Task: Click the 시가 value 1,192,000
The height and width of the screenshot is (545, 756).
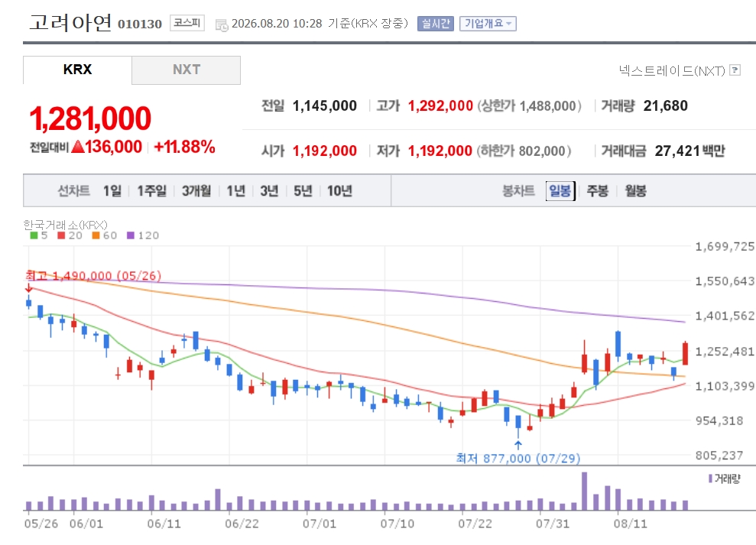Action: pyautogui.click(x=324, y=151)
